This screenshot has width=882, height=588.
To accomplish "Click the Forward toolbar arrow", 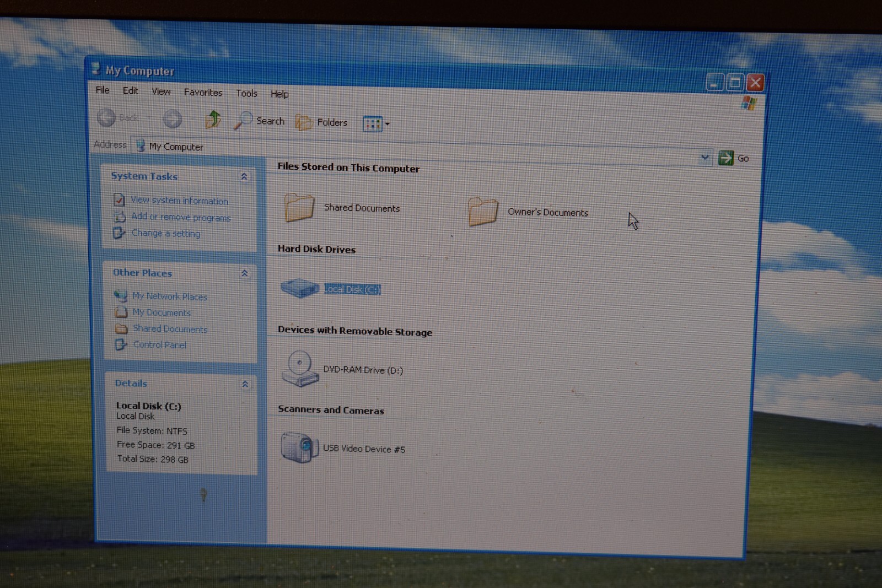I will coord(172,118).
